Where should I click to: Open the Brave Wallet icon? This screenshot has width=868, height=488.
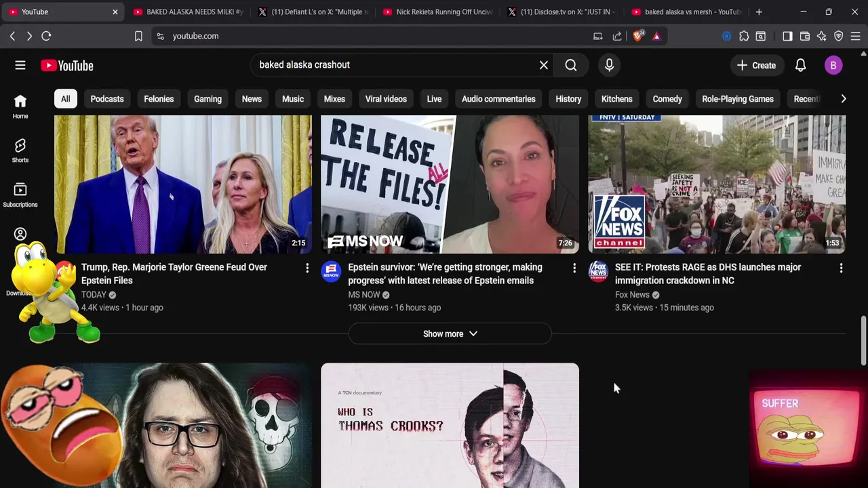pos(805,36)
